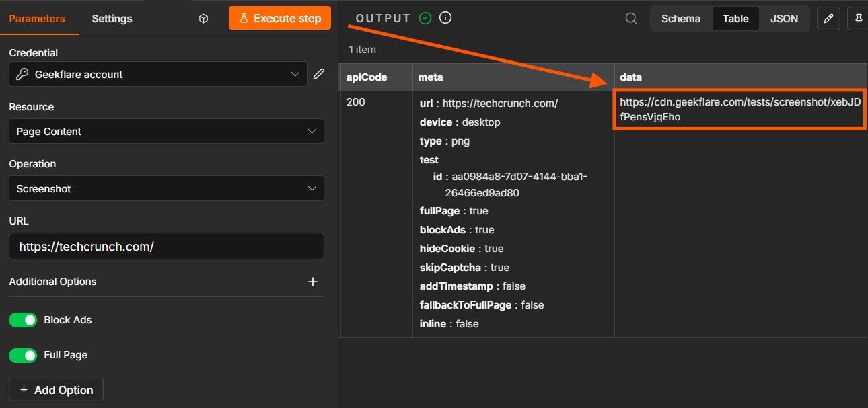Screen dimensions: 868x408
Task: Click the edit output pencil button
Action: 828,19
